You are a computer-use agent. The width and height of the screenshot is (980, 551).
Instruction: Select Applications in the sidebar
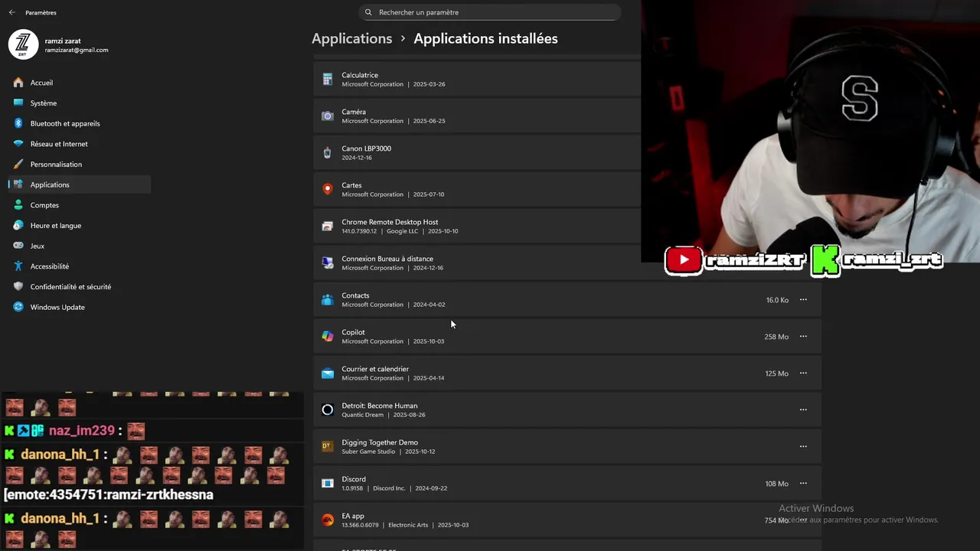[x=80, y=184]
